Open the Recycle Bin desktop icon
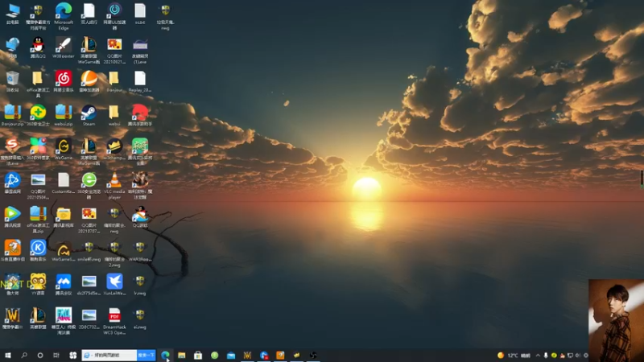Viewport: 644px width, 362px height. pos(12,81)
